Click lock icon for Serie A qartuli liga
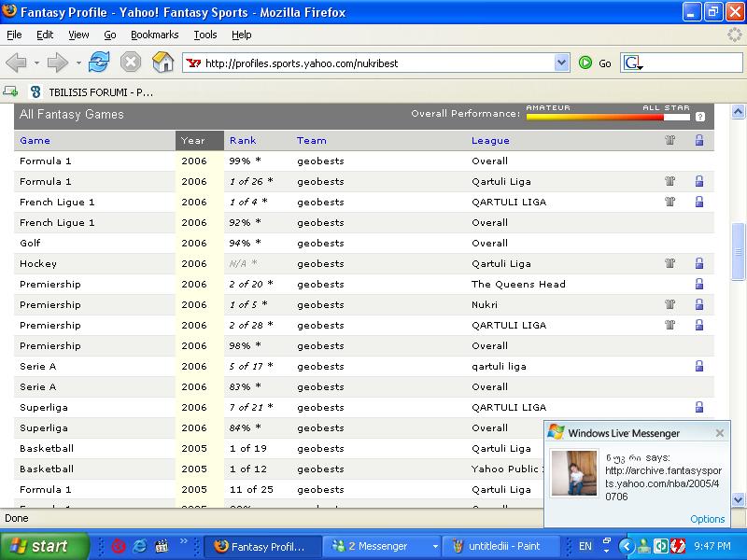 [699, 366]
